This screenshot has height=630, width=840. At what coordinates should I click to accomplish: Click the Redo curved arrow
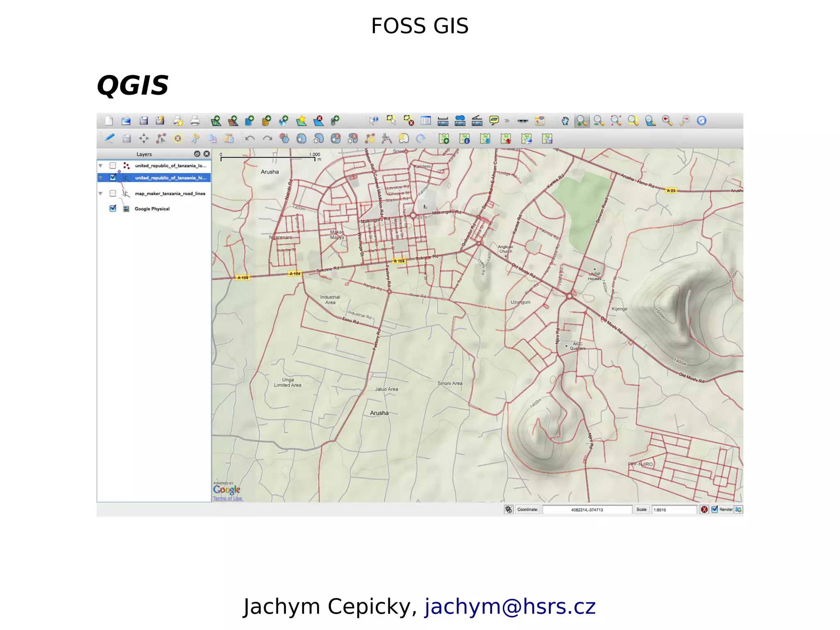click(x=267, y=139)
